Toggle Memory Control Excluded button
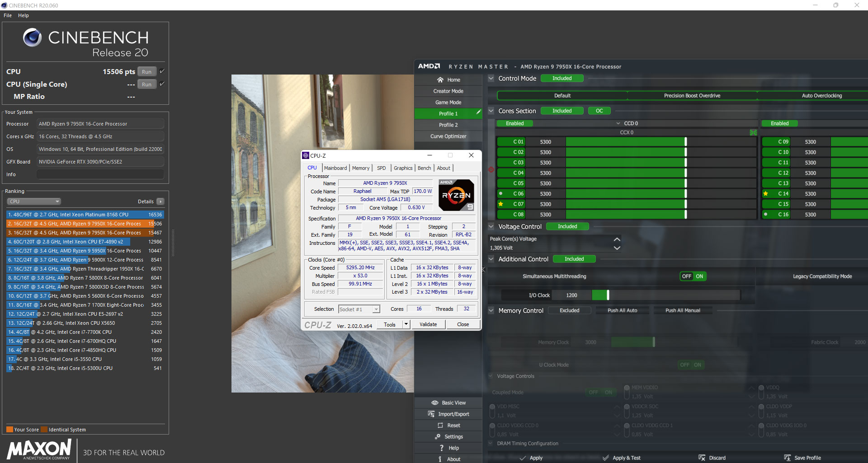The width and height of the screenshot is (868, 463). [x=570, y=310]
